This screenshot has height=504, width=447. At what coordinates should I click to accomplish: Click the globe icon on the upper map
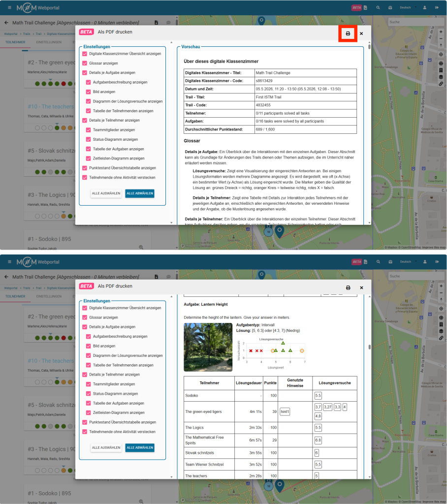(x=441, y=63)
